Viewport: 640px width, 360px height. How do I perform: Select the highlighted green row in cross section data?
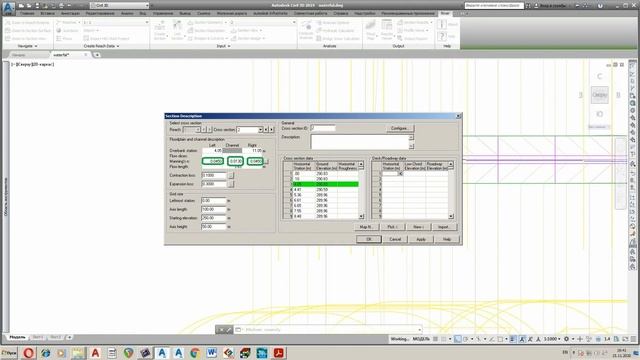pyautogui.click(x=325, y=184)
